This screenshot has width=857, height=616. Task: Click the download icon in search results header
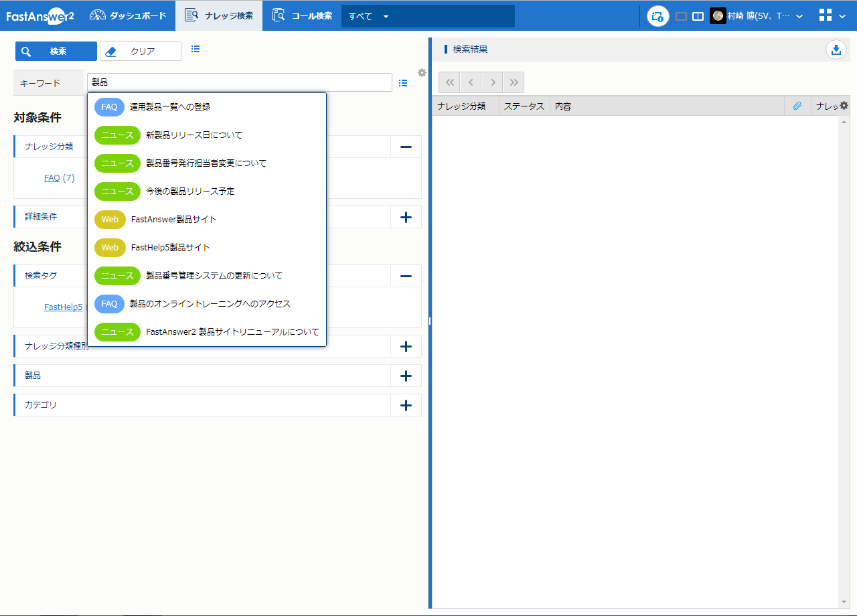(x=836, y=50)
